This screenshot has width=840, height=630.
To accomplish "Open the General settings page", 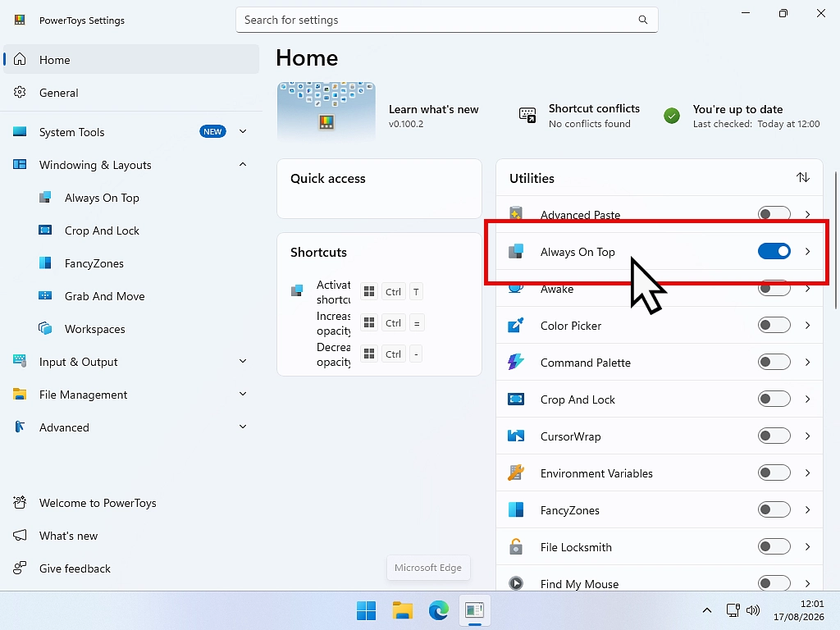I will click(x=131, y=92).
